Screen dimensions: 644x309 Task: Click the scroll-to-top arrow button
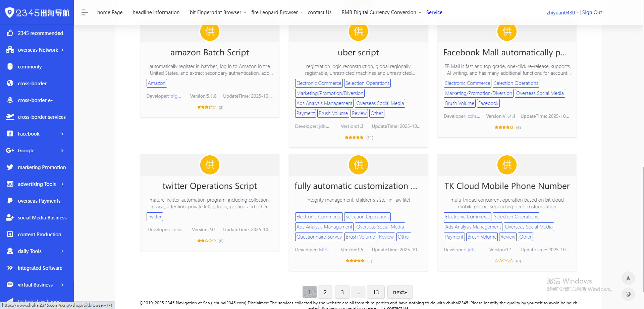[628, 278]
